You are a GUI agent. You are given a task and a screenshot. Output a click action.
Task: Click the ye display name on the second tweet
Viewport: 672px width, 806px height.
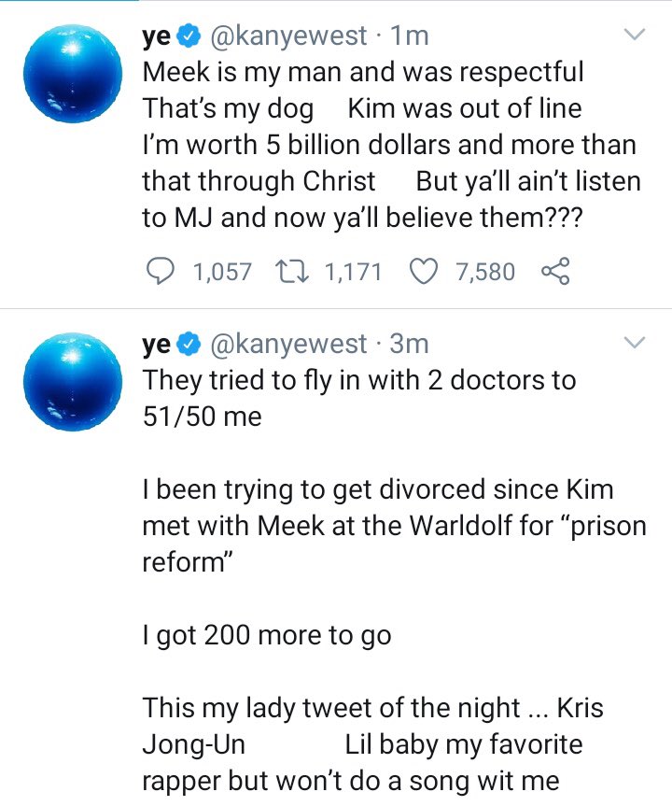point(152,344)
